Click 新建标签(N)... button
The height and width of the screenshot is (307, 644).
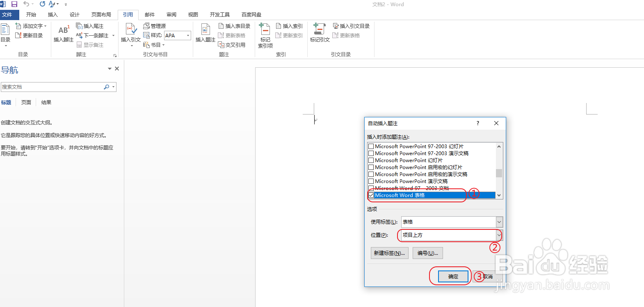click(389, 253)
